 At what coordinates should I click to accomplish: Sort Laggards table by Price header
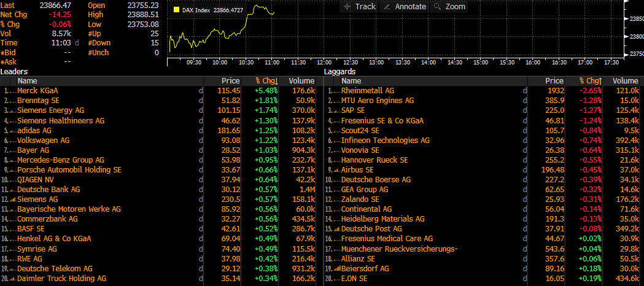pos(554,81)
